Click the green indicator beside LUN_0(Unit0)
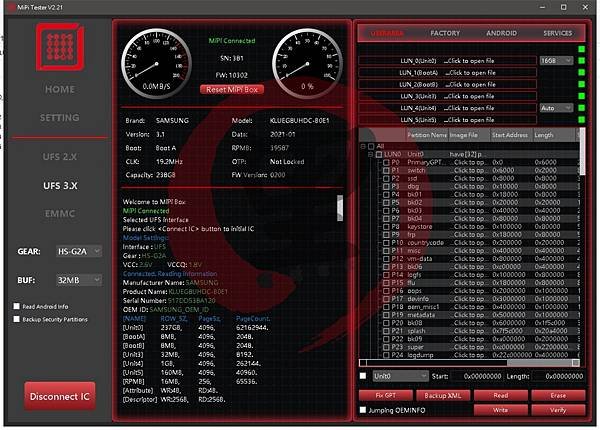The image size is (600, 430). 581,61
